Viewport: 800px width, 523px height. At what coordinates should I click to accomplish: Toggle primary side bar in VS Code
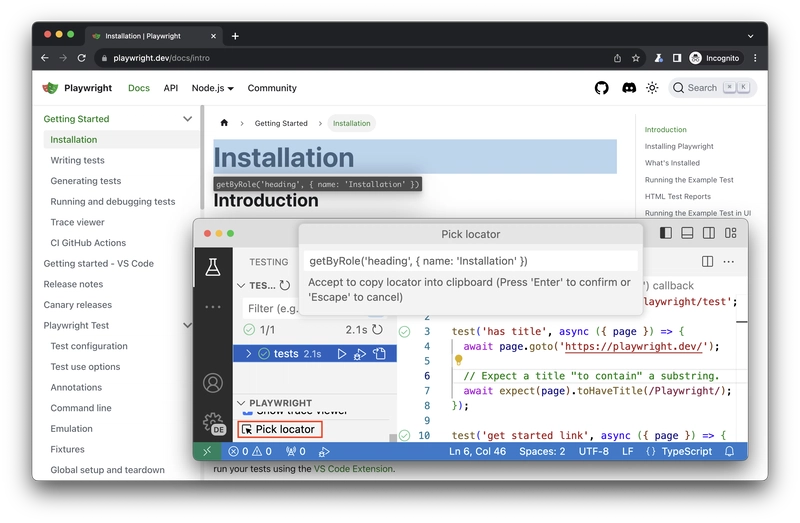[665, 233]
